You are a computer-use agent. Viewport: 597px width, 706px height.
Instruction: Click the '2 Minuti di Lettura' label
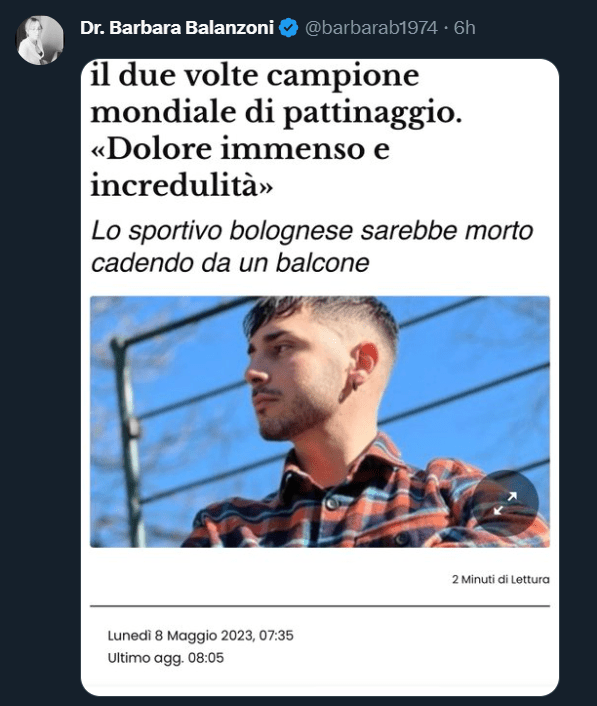501,579
